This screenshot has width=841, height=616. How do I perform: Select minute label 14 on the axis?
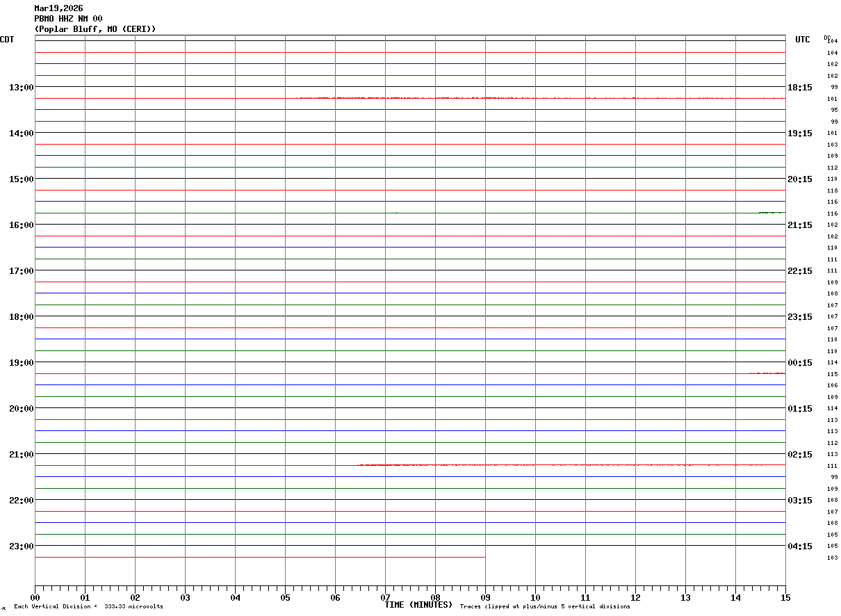735,598
